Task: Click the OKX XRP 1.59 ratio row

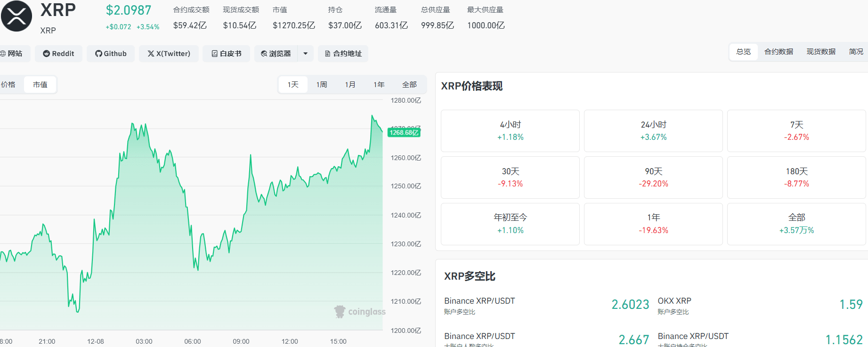Action: 760,305
